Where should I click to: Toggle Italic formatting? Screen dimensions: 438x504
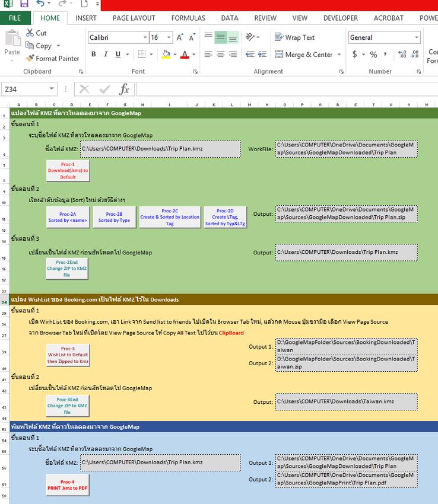coord(106,54)
